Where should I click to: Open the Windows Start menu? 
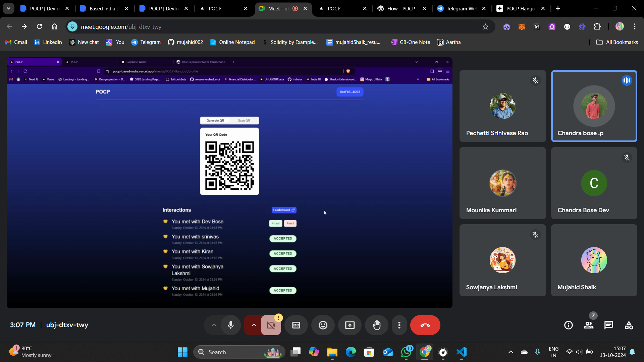182,352
